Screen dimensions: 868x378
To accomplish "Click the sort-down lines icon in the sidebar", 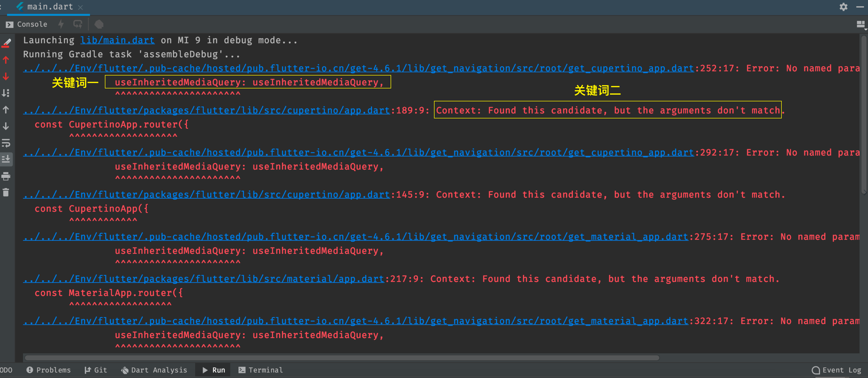I will (6, 93).
